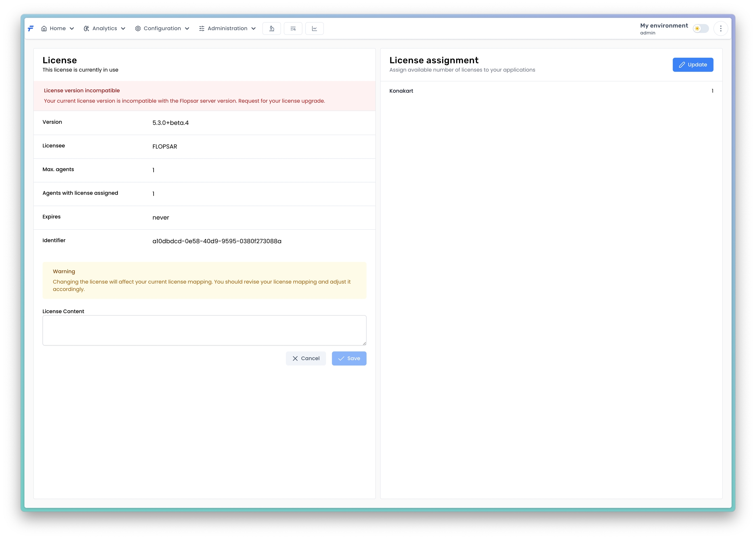756x539 pixels.
Task: Toggle the light/dark theme switch
Action: pos(700,29)
